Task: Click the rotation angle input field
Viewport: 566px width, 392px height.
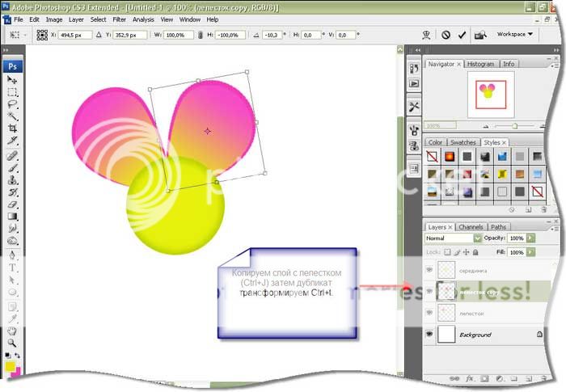Action: point(271,36)
